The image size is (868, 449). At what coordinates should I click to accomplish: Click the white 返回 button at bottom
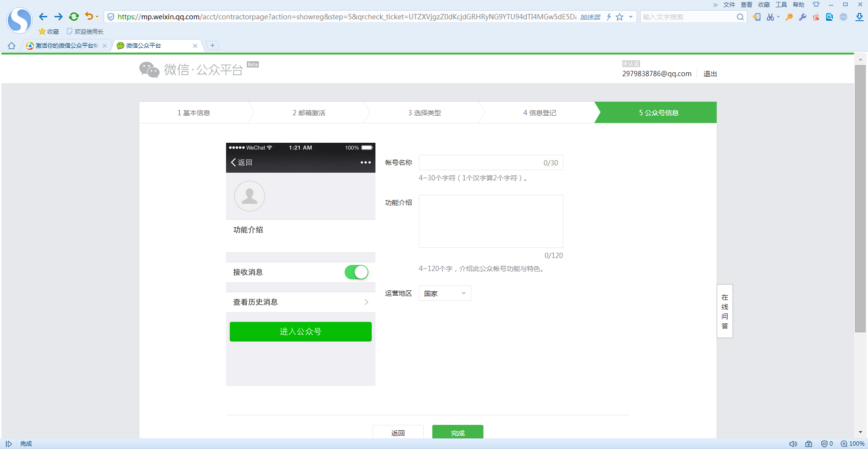pos(398,432)
